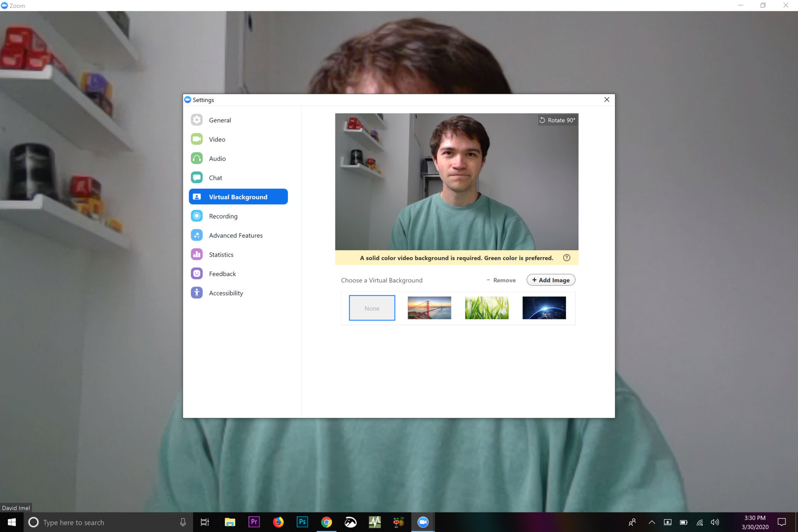Choose the Earth from space background
Screen dimensions: 798x532
click(x=544, y=308)
